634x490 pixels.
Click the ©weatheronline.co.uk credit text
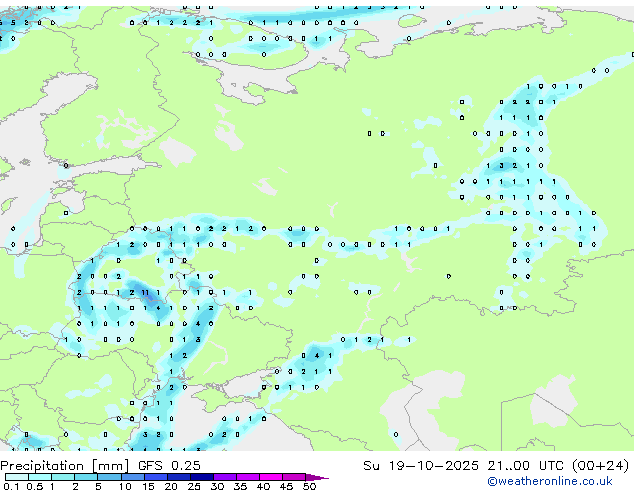click(550, 481)
